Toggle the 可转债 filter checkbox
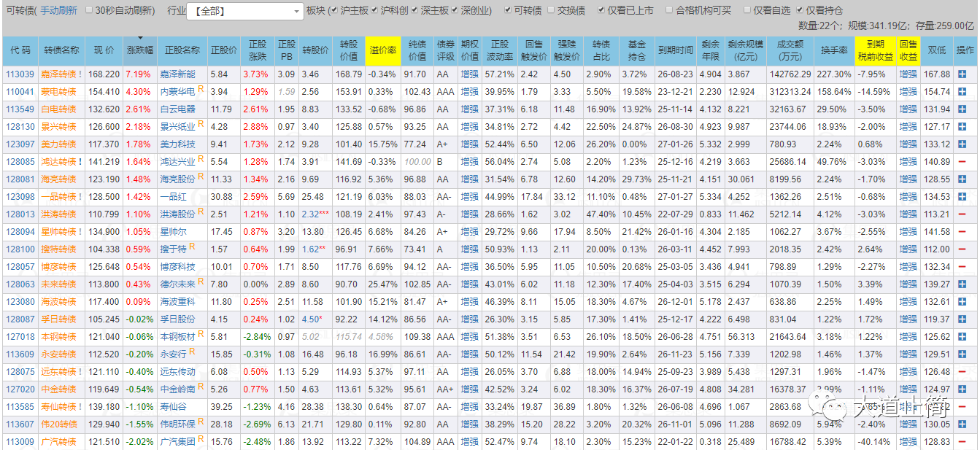The height and width of the screenshot is (450, 980). 508,11
